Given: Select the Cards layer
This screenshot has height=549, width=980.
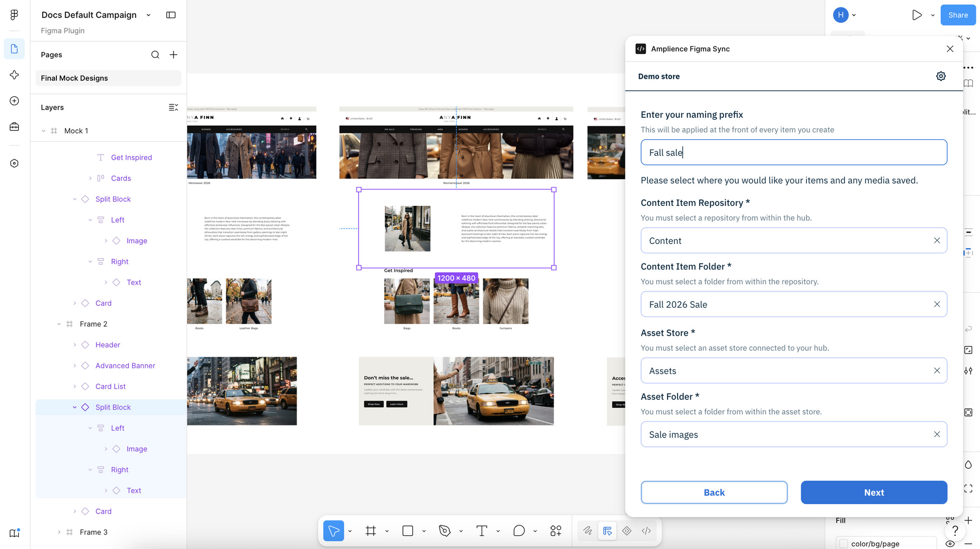Looking at the screenshot, I should (x=121, y=178).
